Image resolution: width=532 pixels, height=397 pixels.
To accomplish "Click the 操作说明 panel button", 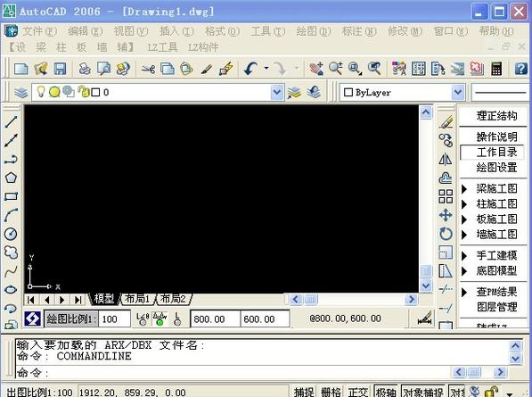I will point(496,136).
